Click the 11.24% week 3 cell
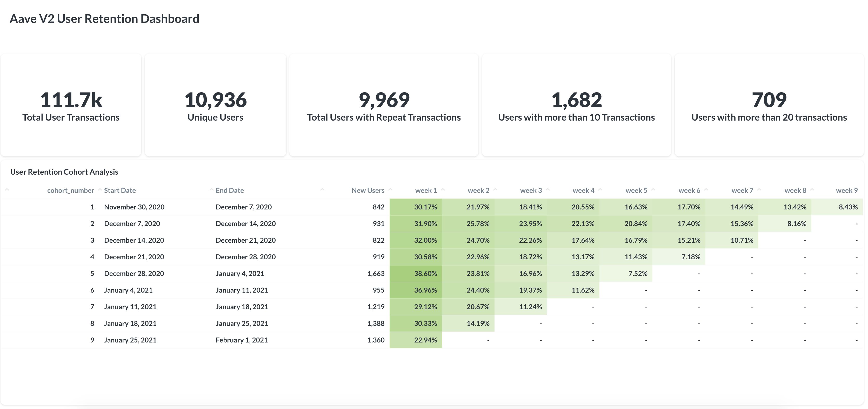The width and height of the screenshot is (868, 409). tap(521, 307)
